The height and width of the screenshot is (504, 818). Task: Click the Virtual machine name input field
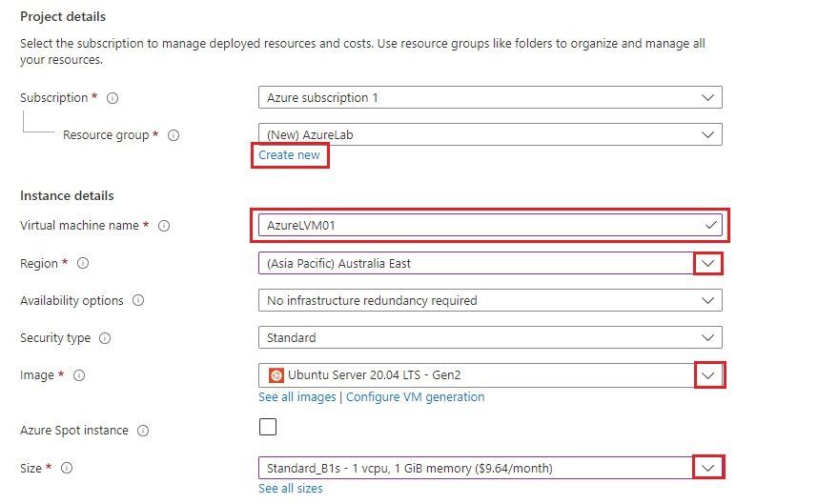(x=490, y=225)
